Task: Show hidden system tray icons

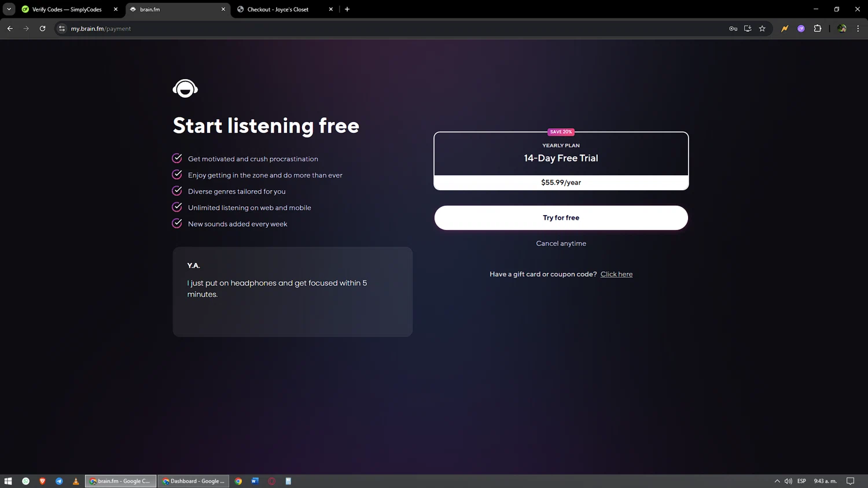Action: pos(777,481)
